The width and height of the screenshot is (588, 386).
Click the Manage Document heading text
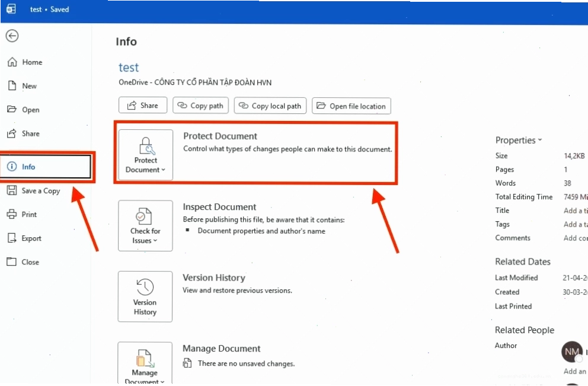tap(221, 349)
